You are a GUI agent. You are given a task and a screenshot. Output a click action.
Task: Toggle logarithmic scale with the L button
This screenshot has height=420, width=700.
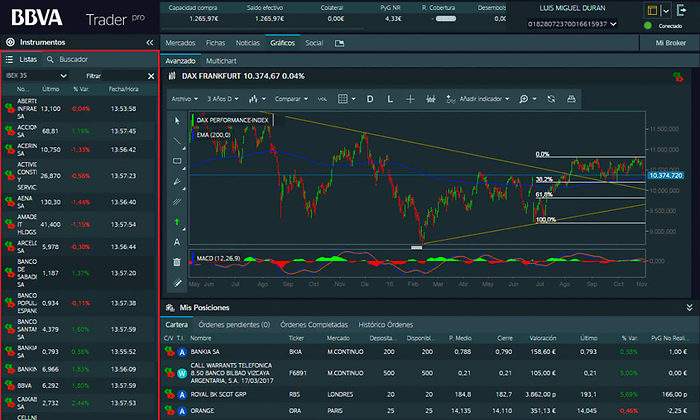coord(390,99)
